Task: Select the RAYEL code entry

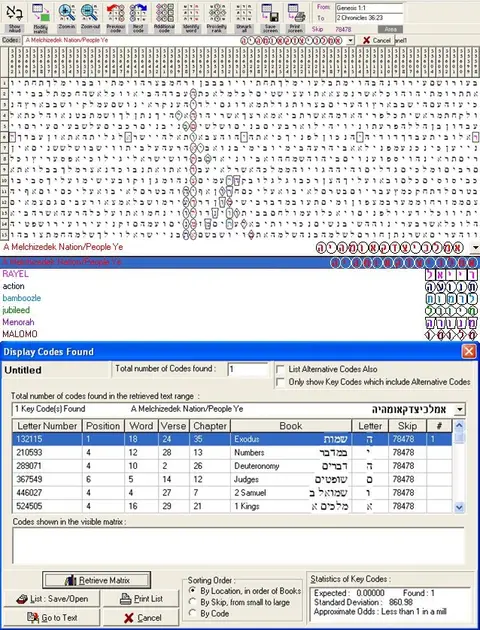Action: coord(239,274)
